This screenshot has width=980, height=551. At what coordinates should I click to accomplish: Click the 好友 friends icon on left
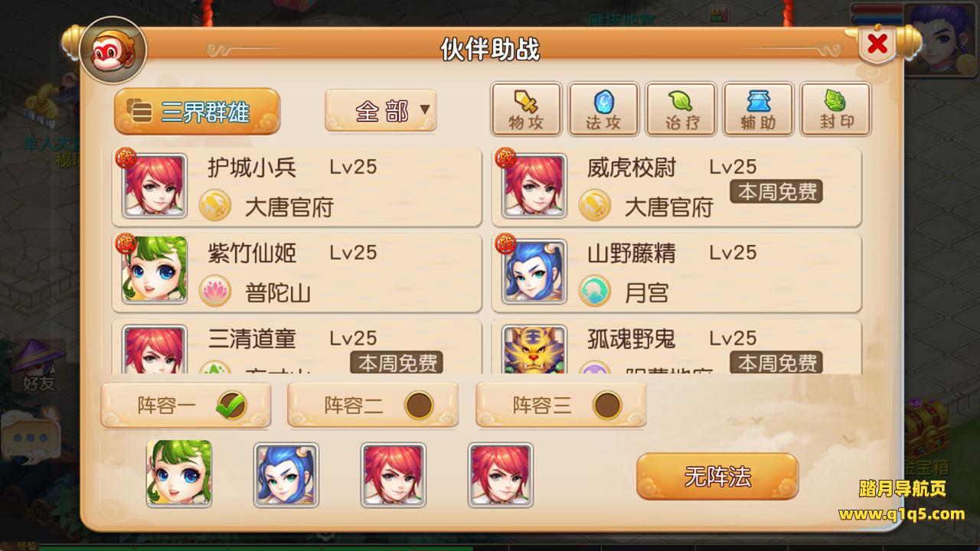tap(38, 366)
